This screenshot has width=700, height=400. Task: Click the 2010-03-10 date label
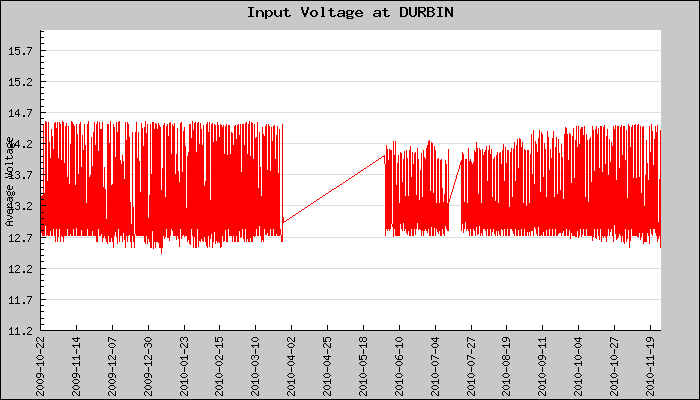255,367
